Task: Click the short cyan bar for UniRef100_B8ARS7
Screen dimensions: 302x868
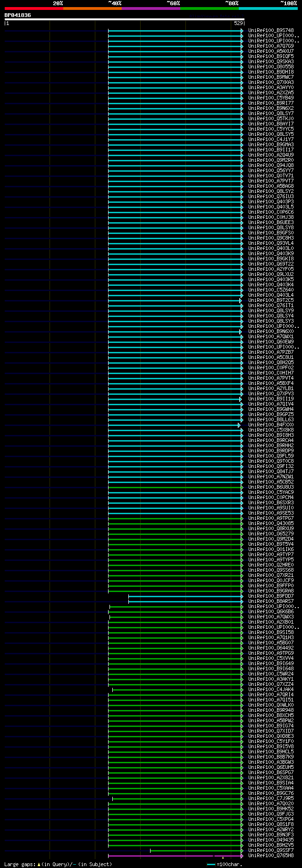Action: (185, 601)
